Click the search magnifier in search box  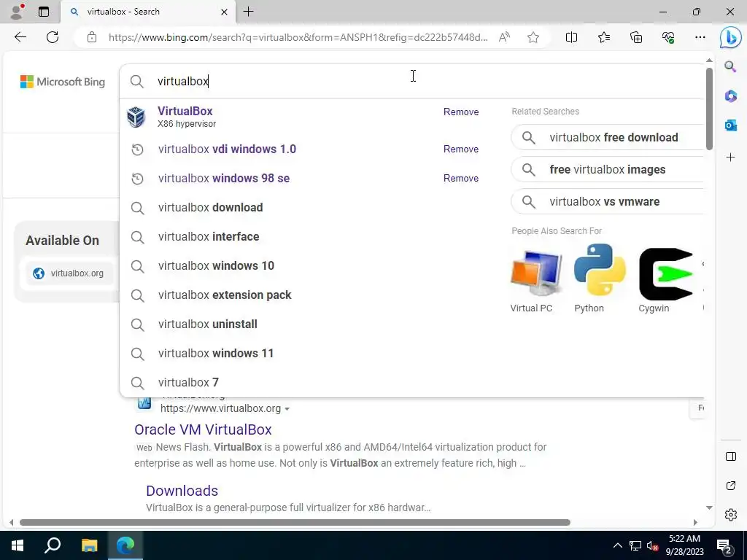[136, 82]
